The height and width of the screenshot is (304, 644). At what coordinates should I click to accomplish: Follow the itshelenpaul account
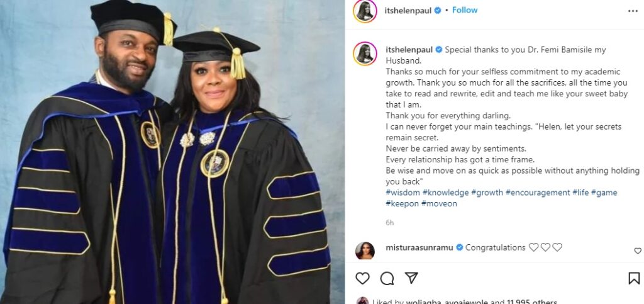[465, 10]
